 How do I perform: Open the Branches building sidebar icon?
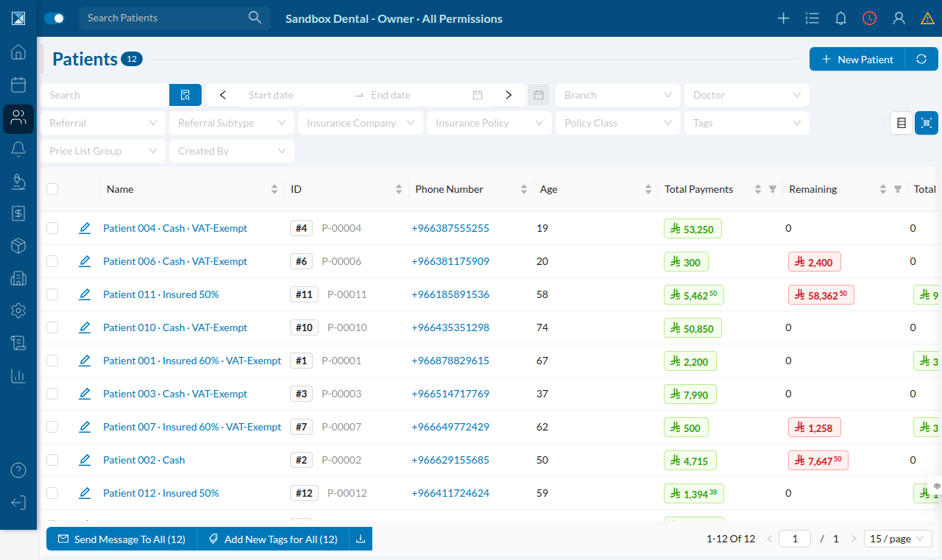(x=18, y=278)
